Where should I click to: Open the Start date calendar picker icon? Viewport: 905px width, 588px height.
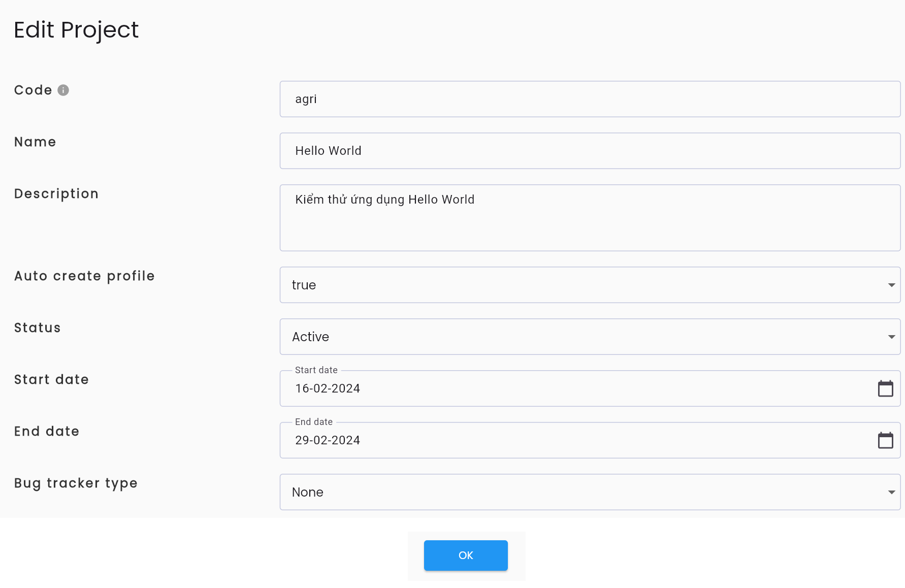point(885,388)
